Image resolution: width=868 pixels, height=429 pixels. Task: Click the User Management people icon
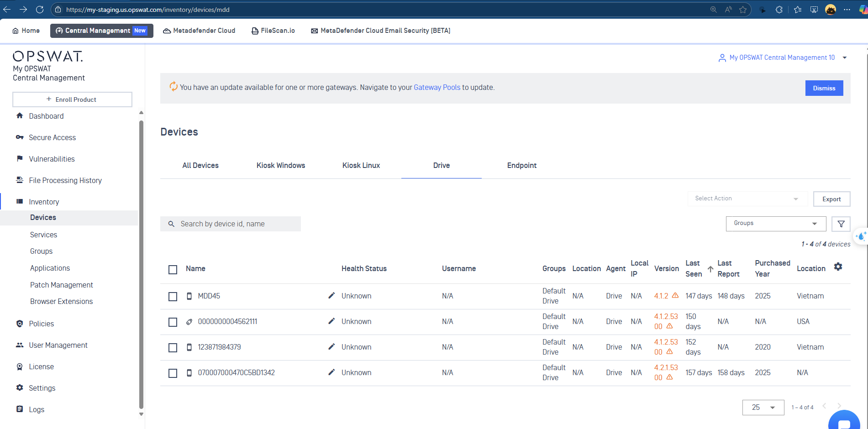[x=20, y=345]
